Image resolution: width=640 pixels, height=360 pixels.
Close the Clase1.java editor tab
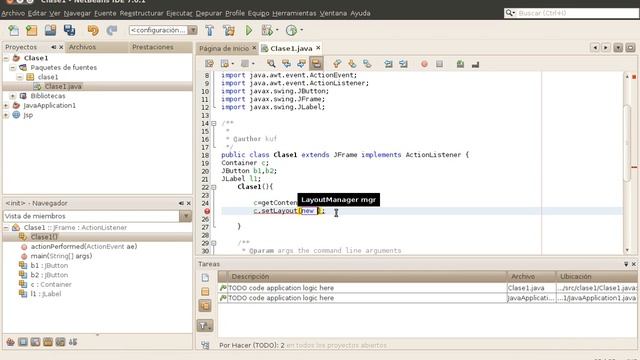click(x=318, y=48)
